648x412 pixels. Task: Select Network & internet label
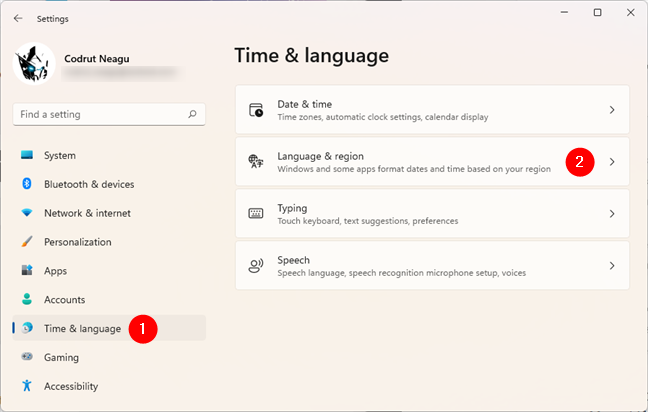[87, 213]
